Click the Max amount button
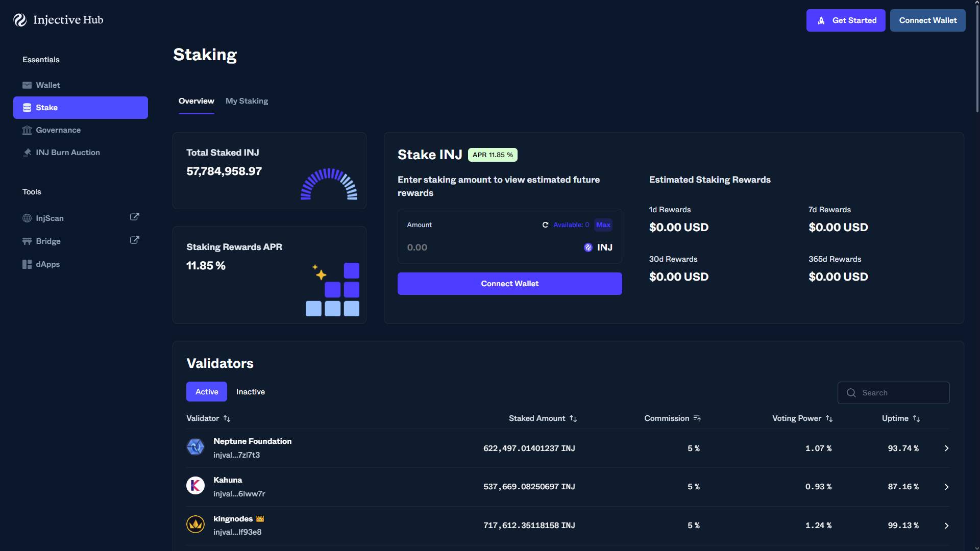The height and width of the screenshot is (551, 980). 603,225
